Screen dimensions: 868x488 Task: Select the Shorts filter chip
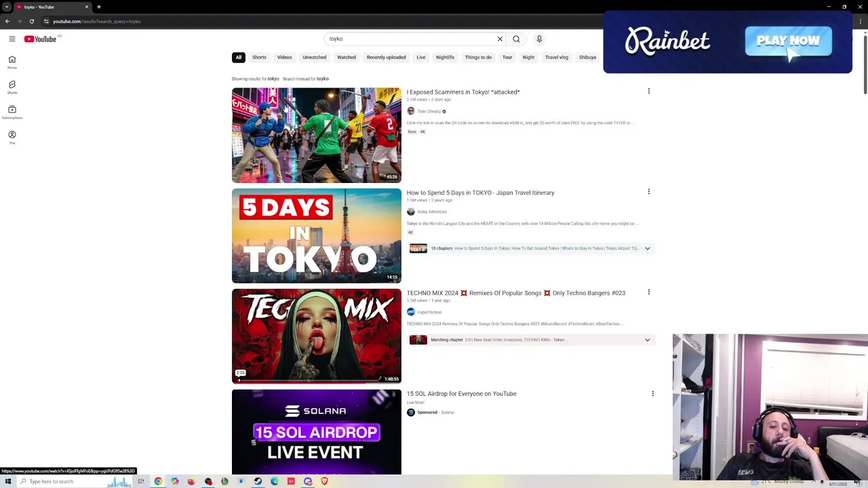[260, 58]
